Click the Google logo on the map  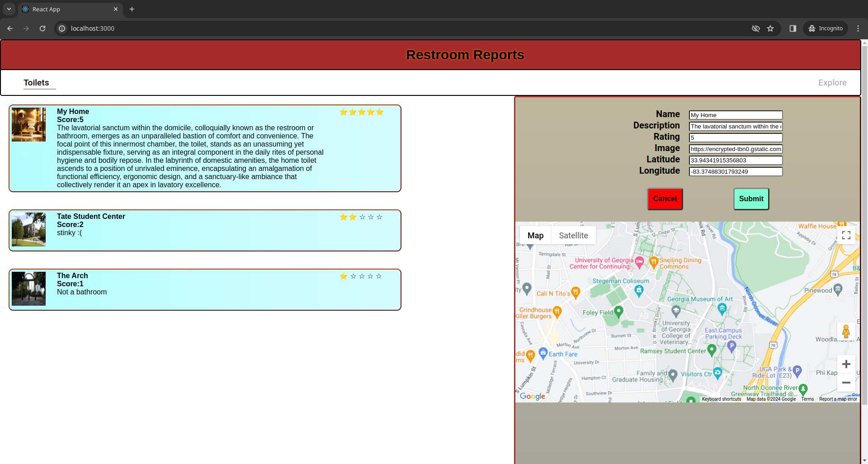[532, 396]
